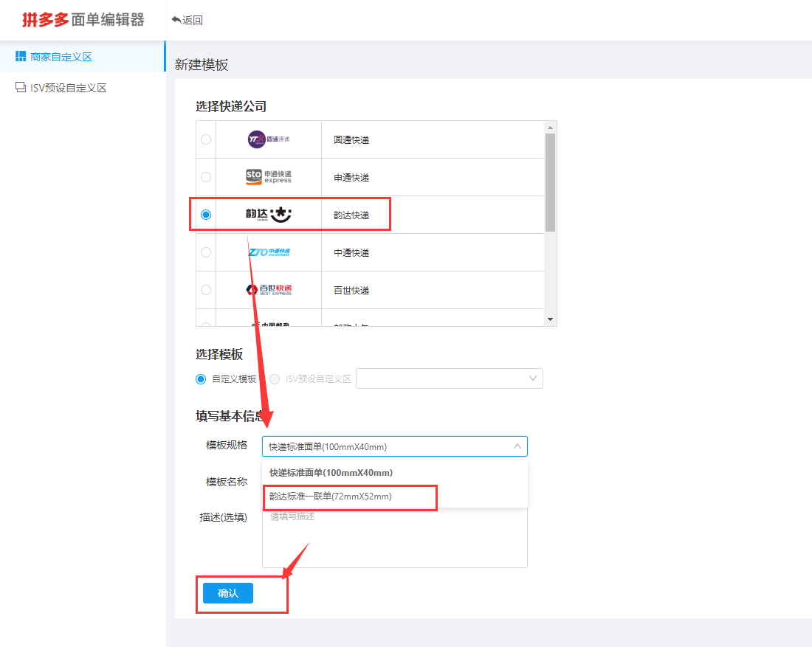The image size is (812, 647).
Task: Open the ISV预设自定义区 sidebar section
Action: pyautogui.click(x=83, y=88)
